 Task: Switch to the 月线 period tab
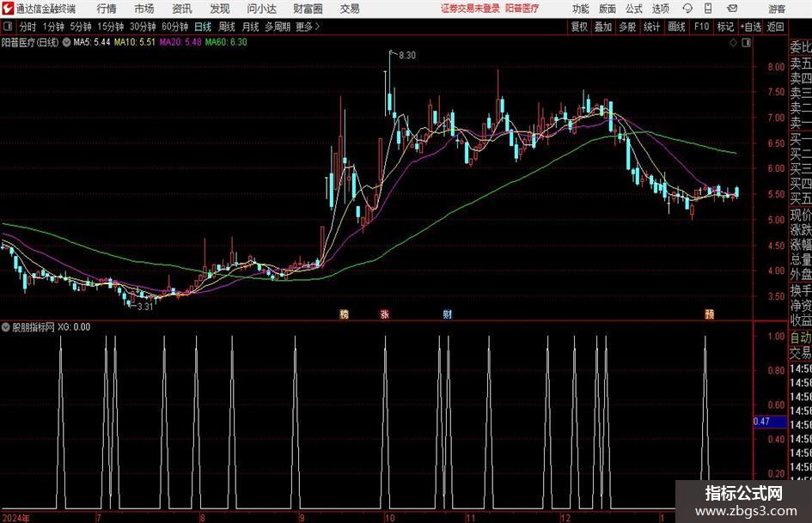[x=250, y=27]
